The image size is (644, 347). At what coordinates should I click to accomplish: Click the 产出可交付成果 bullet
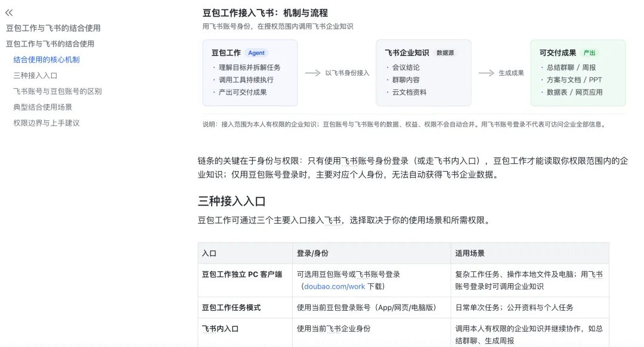(x=243, y=92)
